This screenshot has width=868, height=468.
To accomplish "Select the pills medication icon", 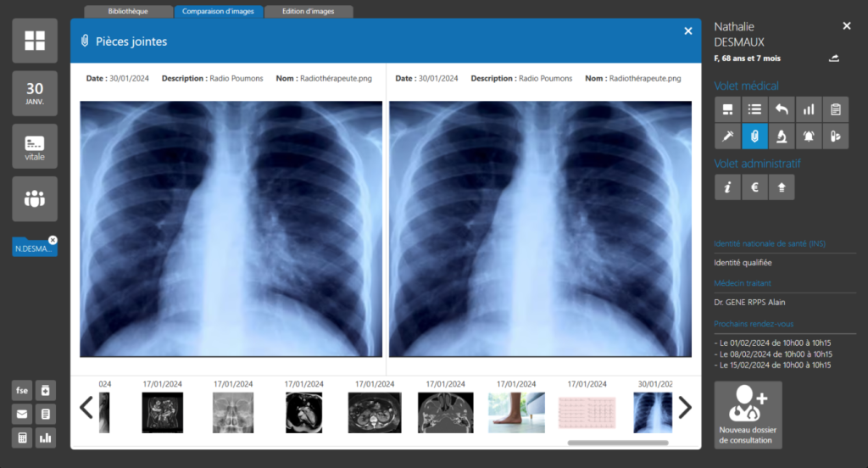I will pyautogui.click(x=835, y=136).
